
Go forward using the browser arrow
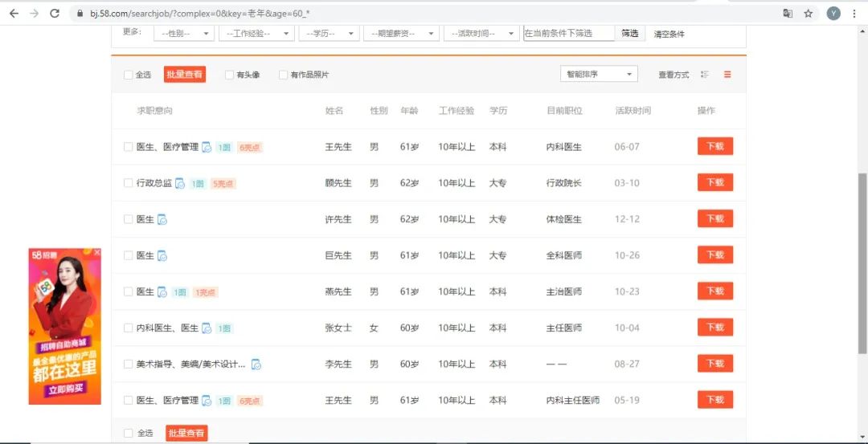click(35, 14)
